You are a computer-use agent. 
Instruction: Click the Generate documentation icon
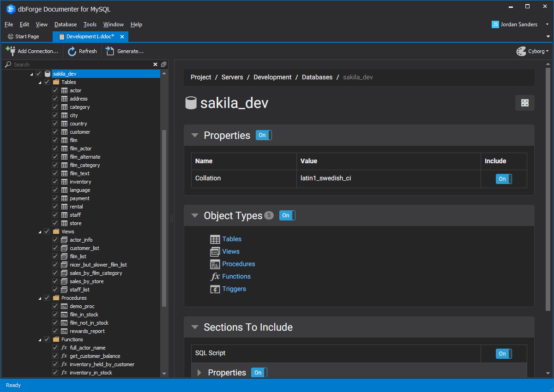[x=110, y=51]
